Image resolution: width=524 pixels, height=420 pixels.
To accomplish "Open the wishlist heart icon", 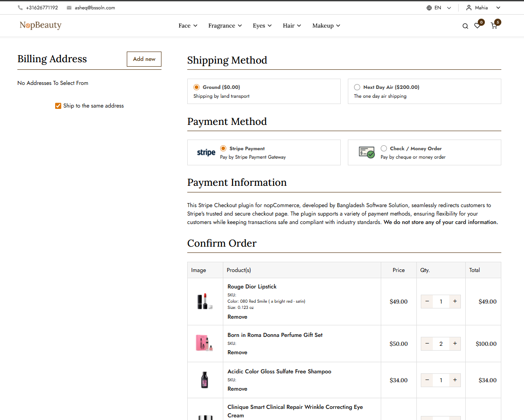I will pyautogui.click(x=477, y=26).
